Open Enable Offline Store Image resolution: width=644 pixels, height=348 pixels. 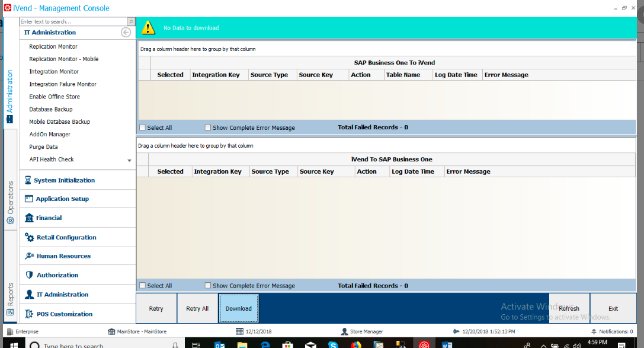point(55,97)
